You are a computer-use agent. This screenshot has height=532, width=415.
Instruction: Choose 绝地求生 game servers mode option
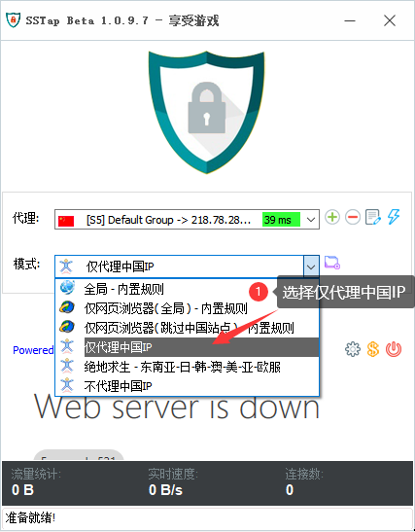click(x=187, y=367)
